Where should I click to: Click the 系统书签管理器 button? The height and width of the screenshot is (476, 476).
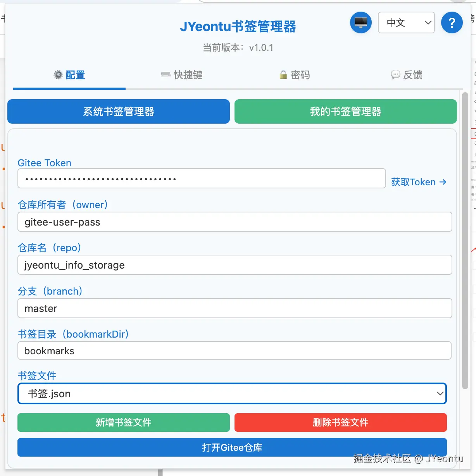pyautogui.click(x=119, y=112)
